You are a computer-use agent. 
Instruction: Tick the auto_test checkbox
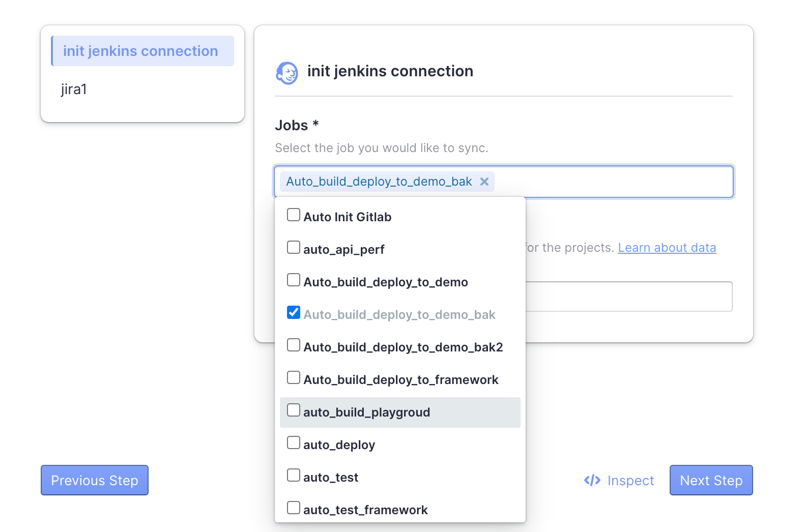294,475
